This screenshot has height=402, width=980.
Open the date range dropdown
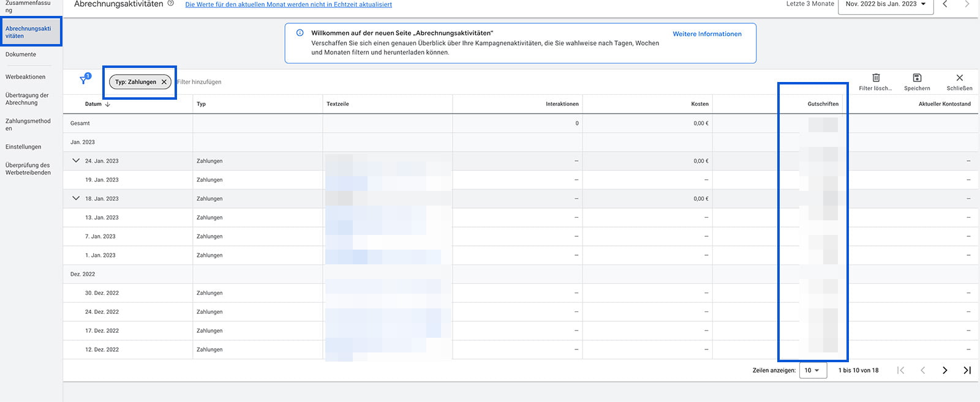(x=885, y=4)
